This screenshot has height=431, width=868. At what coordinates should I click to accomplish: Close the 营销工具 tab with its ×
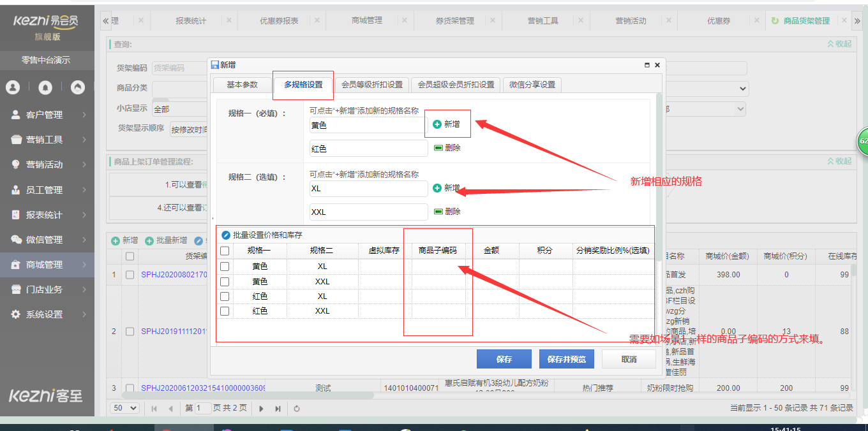coord(581,20)
